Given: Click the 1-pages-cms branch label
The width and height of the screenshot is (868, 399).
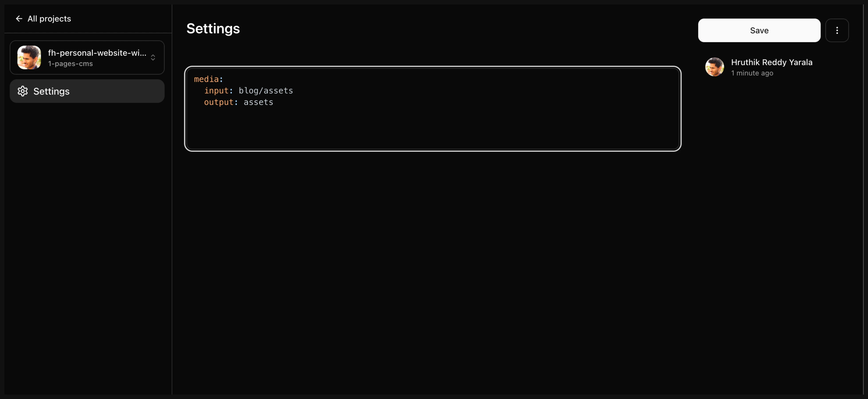Looking at the screenshot, I should coord(70,64).
